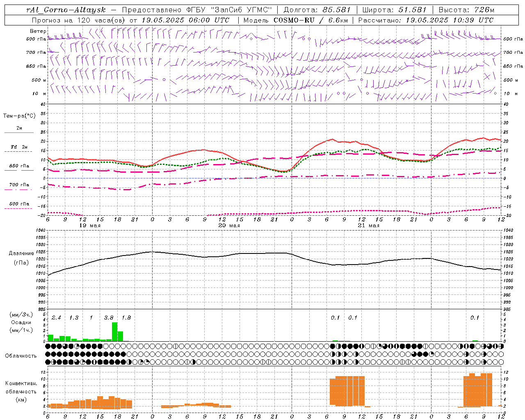This screenshot has width=525, height=420.
Task: Click the longitude value 85.581
Action: click(x=336, y=10)
